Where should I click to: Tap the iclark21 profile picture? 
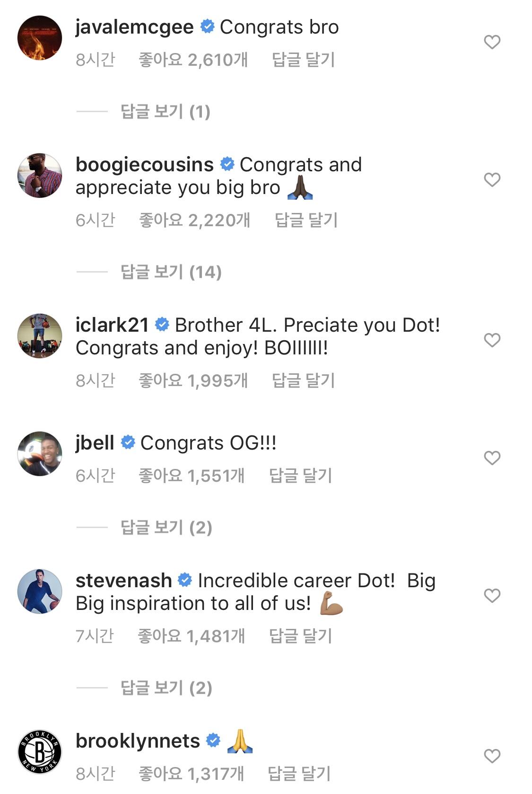click(40, 335)
